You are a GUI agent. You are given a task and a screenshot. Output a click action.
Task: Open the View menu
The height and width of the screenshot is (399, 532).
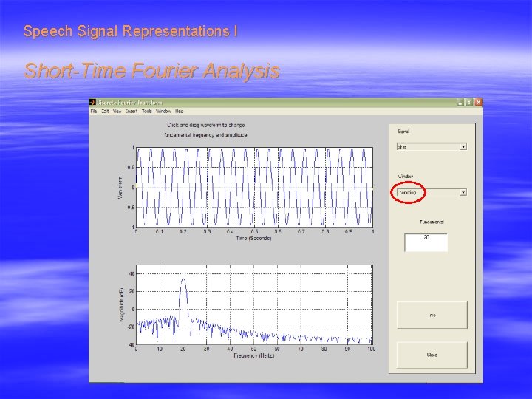click(x=117, y=111)
